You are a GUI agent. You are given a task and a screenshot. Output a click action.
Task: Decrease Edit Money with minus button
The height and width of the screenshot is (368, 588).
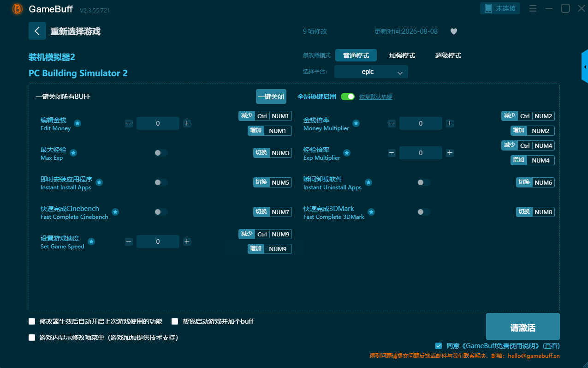tap(129, 123)
